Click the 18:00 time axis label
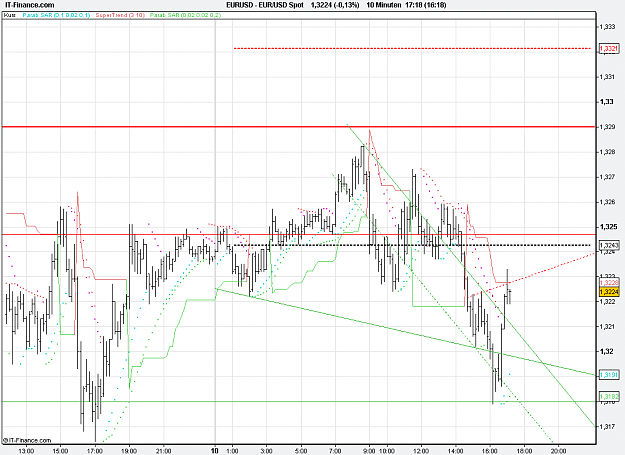The height and width of the screenshot is (455, 625). (524, 451)
